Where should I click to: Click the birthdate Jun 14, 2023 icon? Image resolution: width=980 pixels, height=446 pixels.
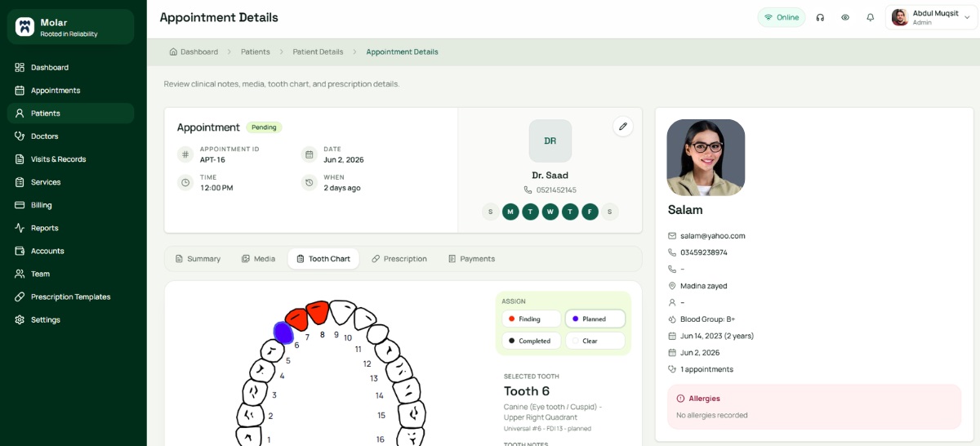[x=672, y=336]
